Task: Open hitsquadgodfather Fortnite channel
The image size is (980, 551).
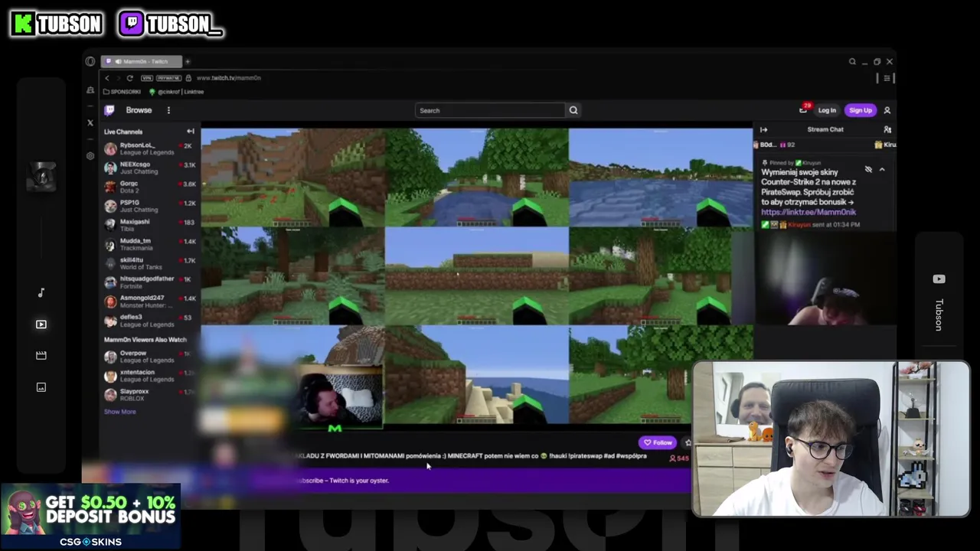Action: [150, 282]
